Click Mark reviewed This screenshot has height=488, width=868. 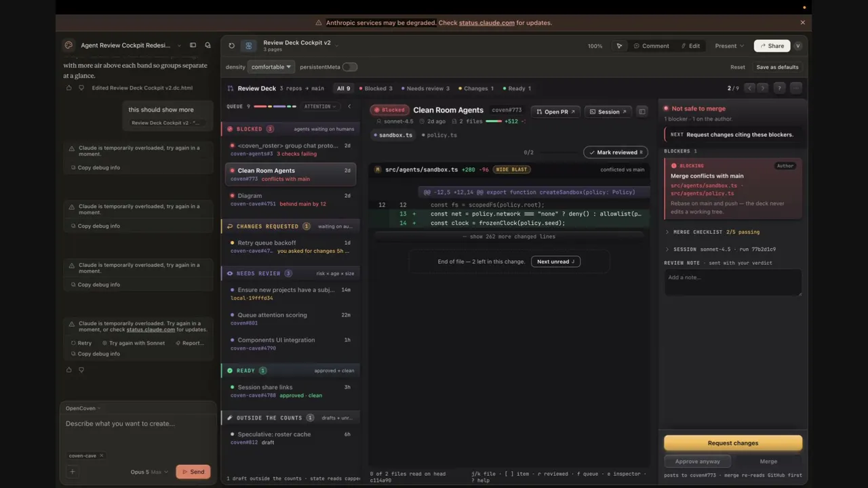click(x=616, y=152)
